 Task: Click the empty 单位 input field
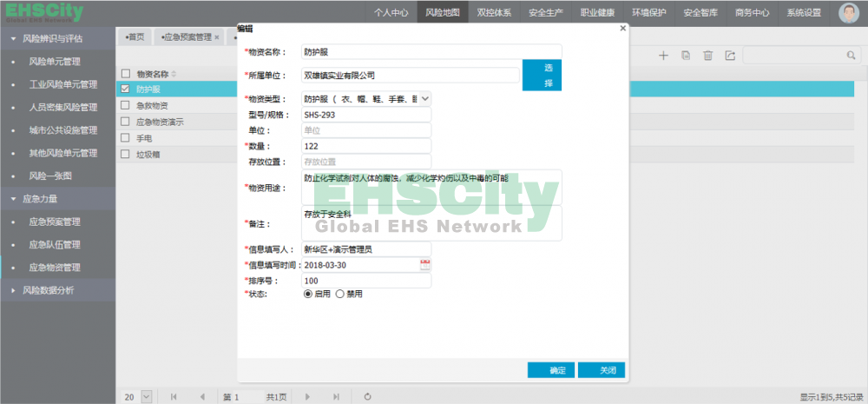(366, 130)
